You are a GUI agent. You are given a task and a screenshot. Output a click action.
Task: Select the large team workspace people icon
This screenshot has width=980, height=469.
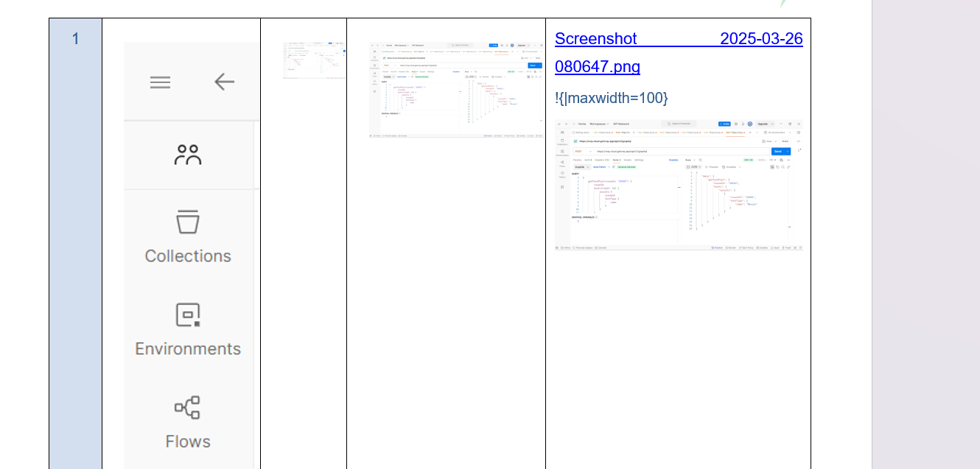188,155
